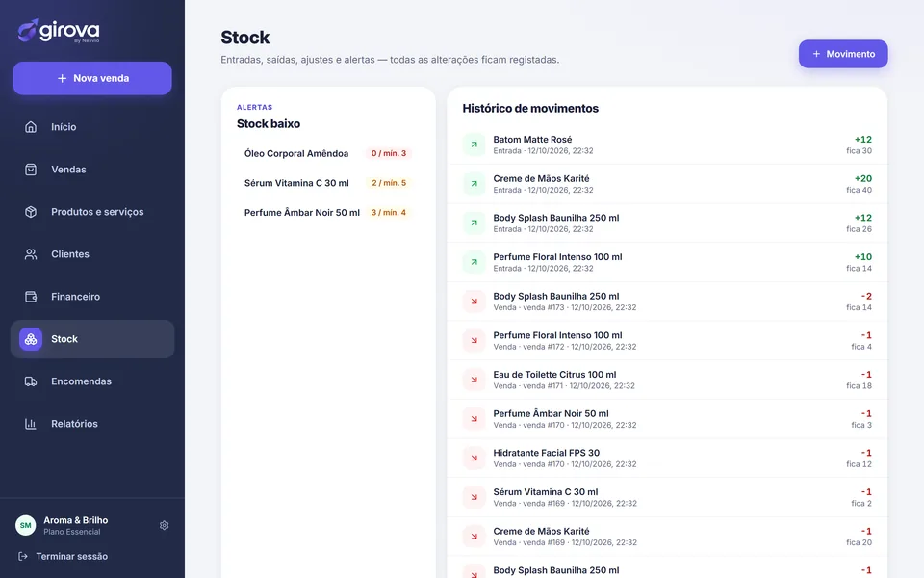Click entrada arrow icon for Batom Matte Rosé
The width and height of the screenshot is (924, 578).
click(474, 144)
